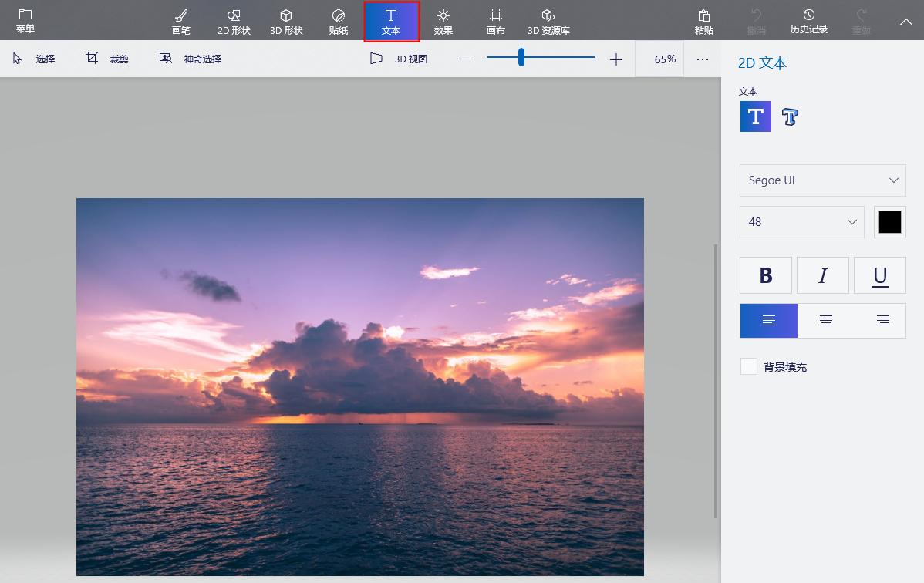Open the 菜单 menu
Screen dimensions: 924x583
(x=25, y=22)
